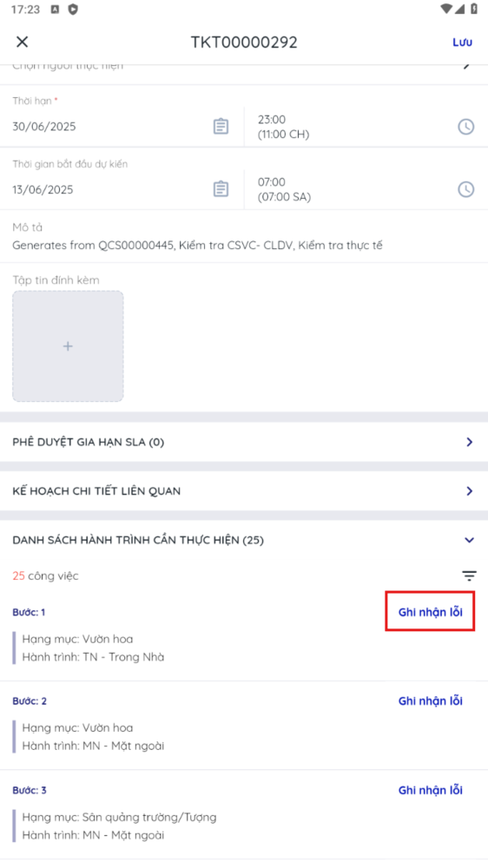Open the filter icon for 25 công việc
488x868 pixels.
[469, 575]
